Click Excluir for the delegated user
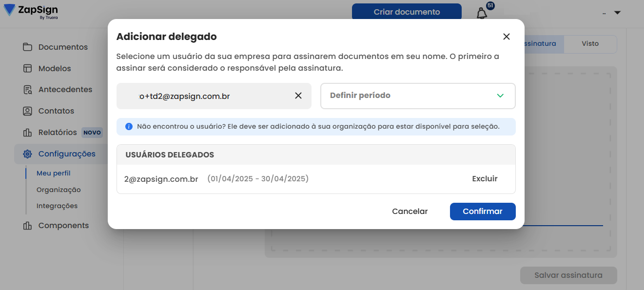Image resolution: width=644 pixels, height=290 pixels. 485,179
